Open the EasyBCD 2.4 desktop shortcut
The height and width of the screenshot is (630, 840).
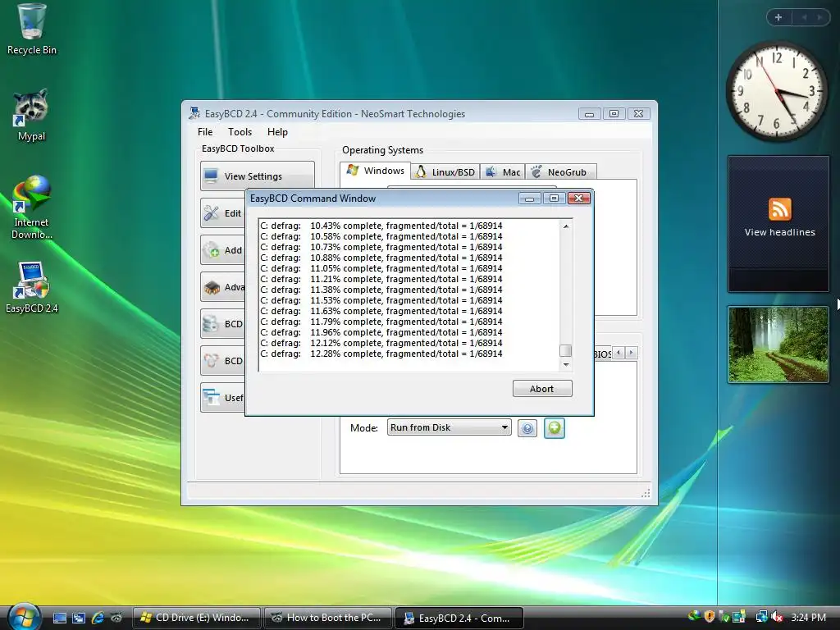point(32,287)
